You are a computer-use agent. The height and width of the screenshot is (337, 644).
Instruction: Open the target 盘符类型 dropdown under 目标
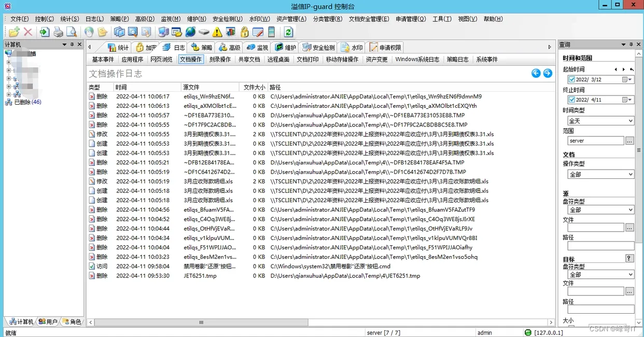[600, 274]
